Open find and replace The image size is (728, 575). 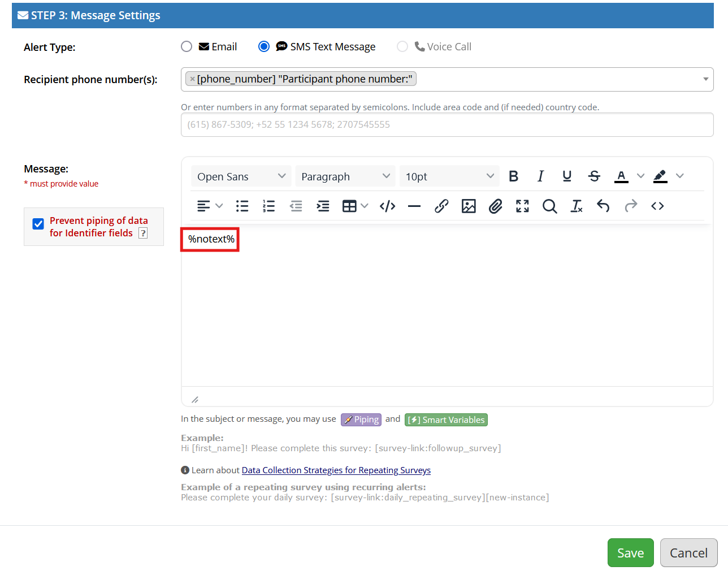(x=549, y=206)
